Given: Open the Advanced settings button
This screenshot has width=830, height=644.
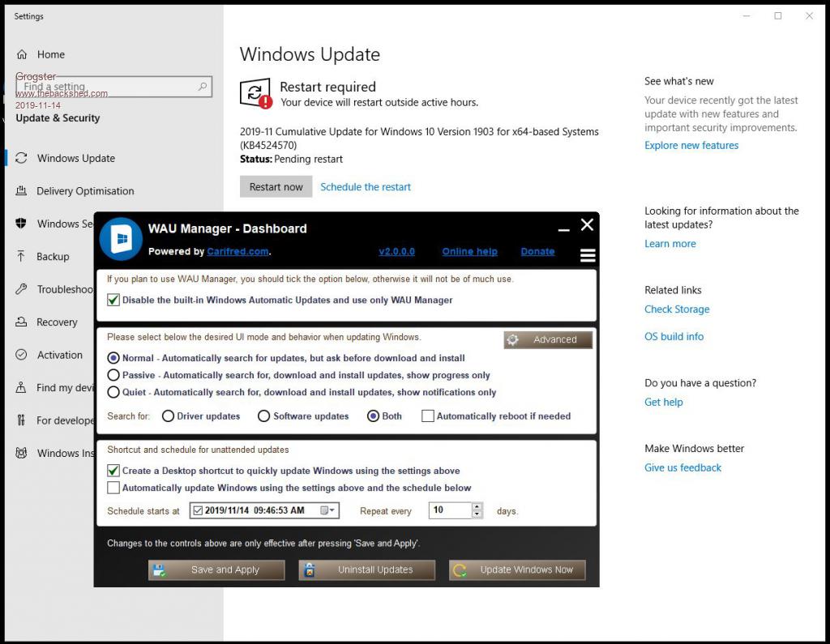Looking at the screenshot, I should point(548,339).
